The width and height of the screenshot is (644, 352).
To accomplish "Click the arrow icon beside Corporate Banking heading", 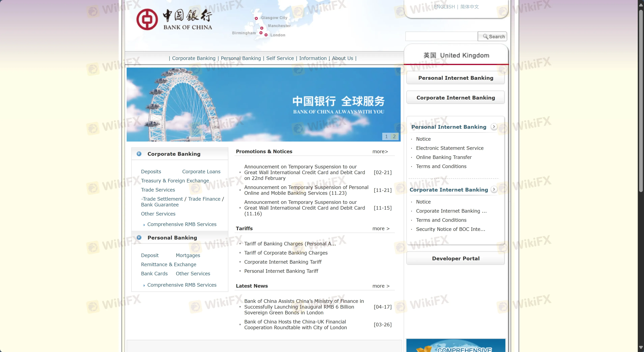I will (139, 154).
